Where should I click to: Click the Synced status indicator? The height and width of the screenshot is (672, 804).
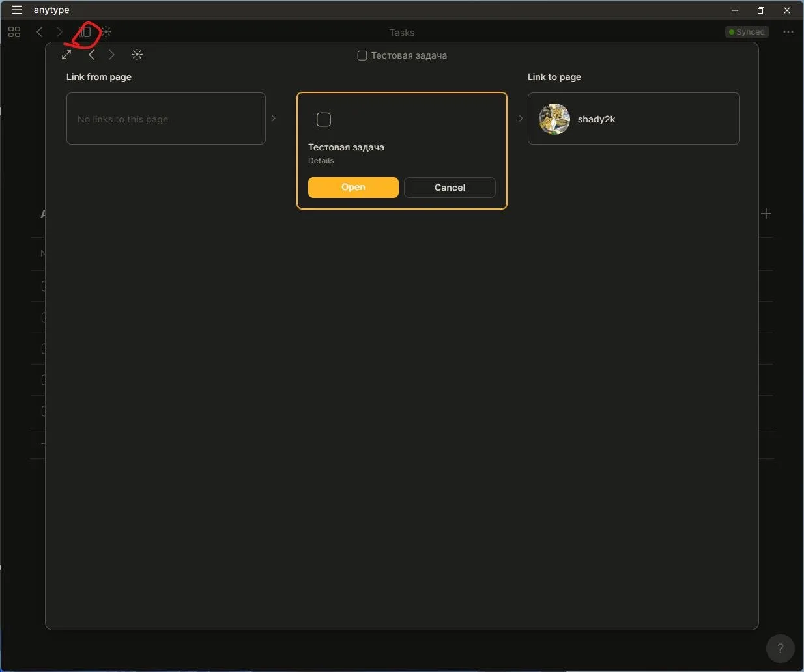point(747,32)
